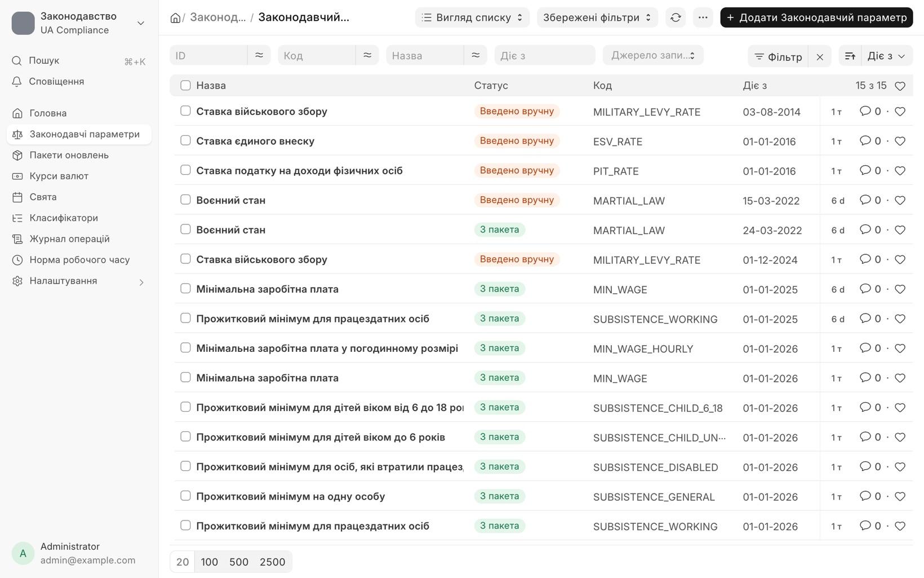Toggle sort direction icon beside Діє з
The height and width of the screenshot is (578, 924).
(850, 56)
